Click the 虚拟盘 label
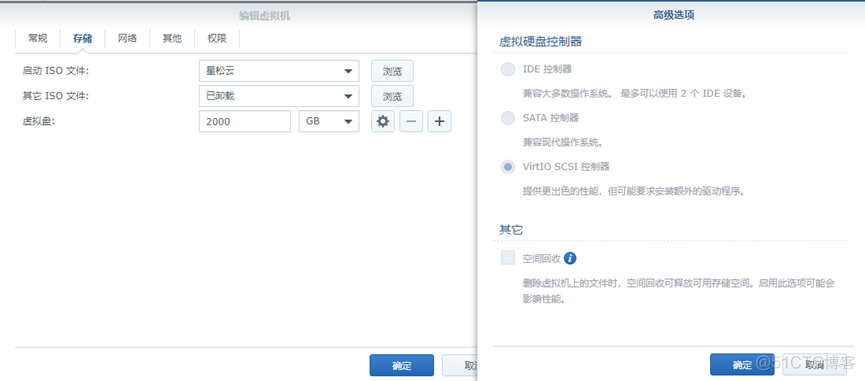Image resolution: width=865 pixels, height=381 pixels. coord(39,121)
